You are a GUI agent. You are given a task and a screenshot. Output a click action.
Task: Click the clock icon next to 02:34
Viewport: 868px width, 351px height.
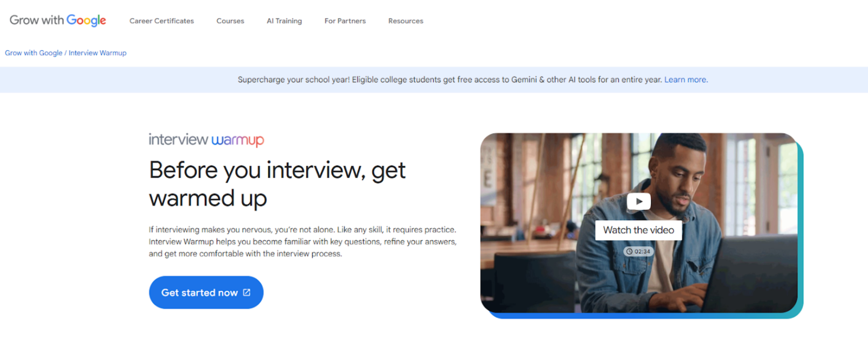tap(629, 251)
